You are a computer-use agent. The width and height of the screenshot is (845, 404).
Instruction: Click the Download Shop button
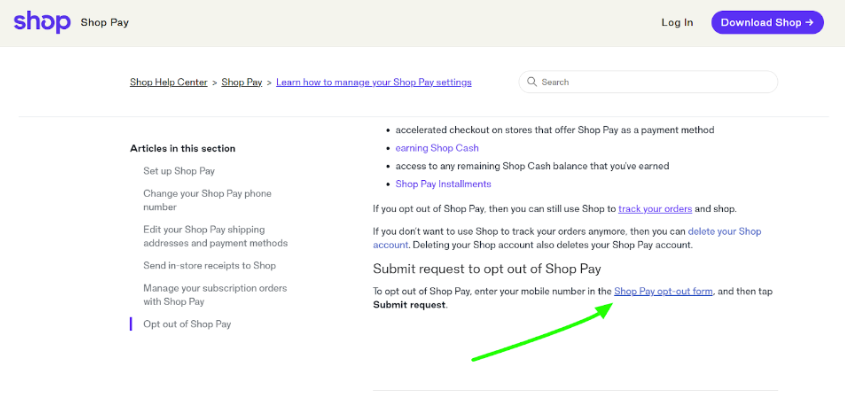767,23
